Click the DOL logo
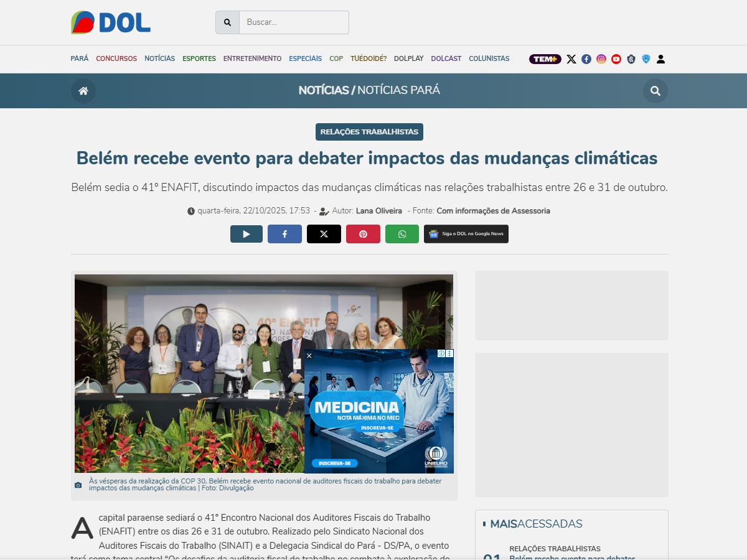Image resolution: width=747 pixels, height=560 pixels. (x=111, y=22)
